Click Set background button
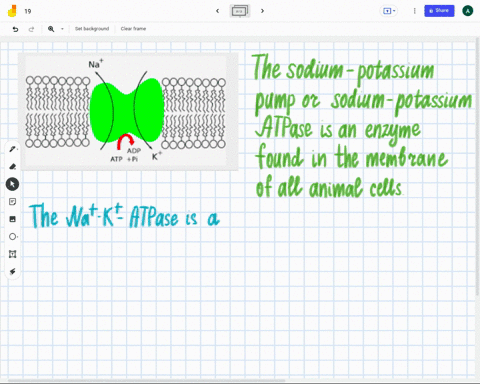Image resolution: width=480 pixels, height=384 pixels. [x=92, y=29]
